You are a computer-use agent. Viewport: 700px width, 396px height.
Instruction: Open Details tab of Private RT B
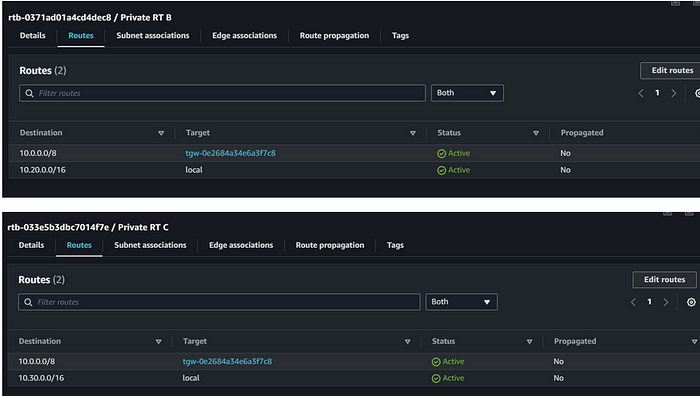(x=33, y=35)
